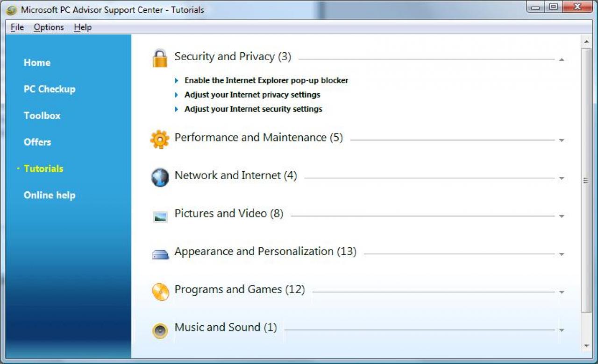
Task: Expand Appearance and Personalization section arrow
Action: pyautogui.click(x=562, y=254)
